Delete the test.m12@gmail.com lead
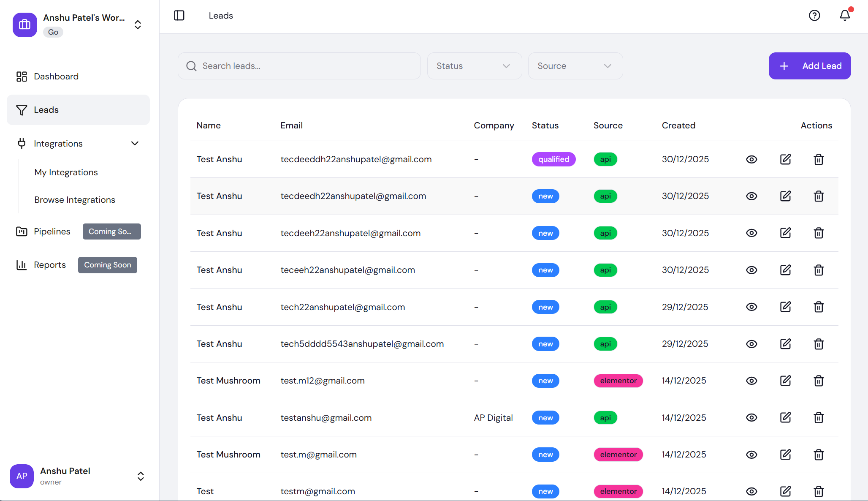 pos(818,381)
